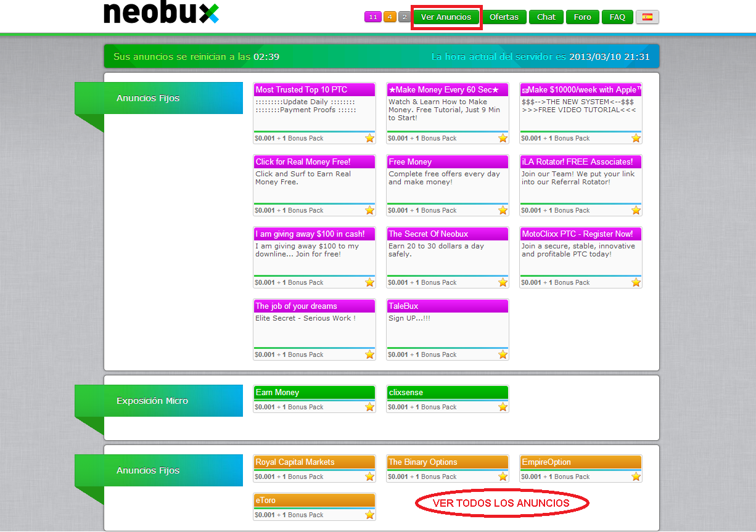Screen dimensions: 756x532
Task: Click star on The job of your dreams ad
Action: pos(369,354)
